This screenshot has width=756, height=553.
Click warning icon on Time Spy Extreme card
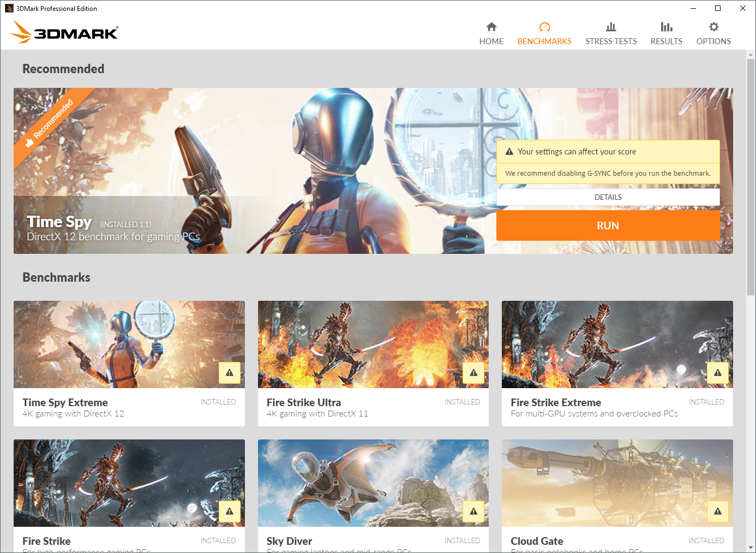click(x=230, y=373)
